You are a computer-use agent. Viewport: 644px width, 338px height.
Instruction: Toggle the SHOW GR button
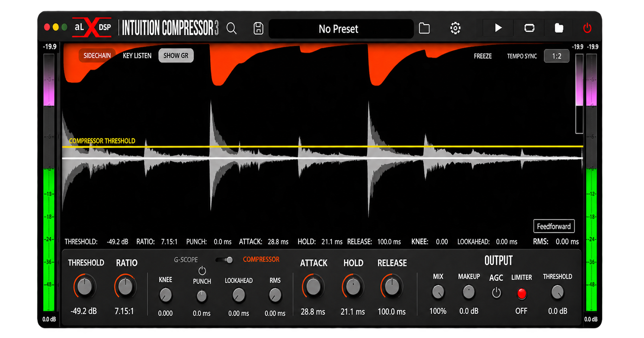pos(176,56)
